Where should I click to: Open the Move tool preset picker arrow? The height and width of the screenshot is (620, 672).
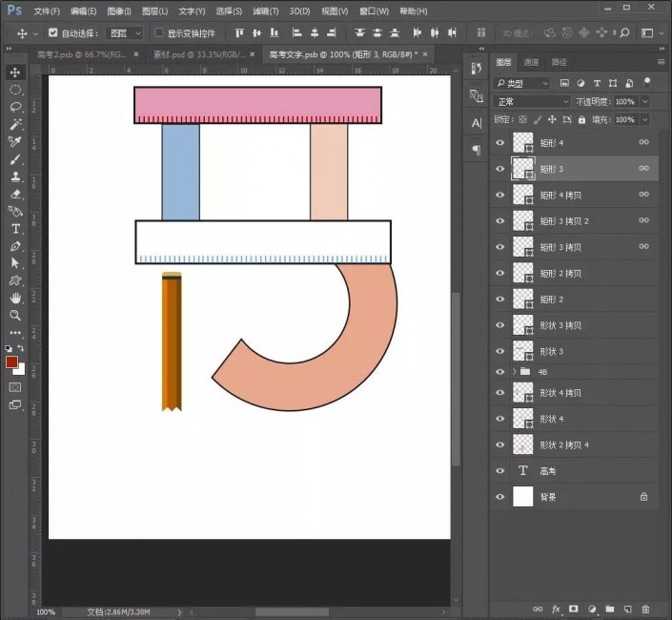pyautogui.click(x=35, y=33)
